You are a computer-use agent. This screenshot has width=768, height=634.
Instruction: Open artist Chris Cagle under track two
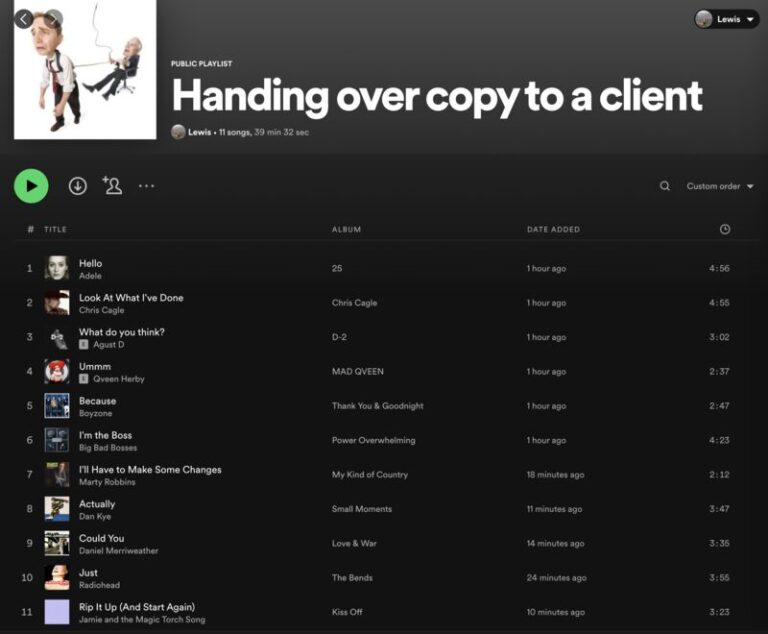click(x=101, y=310)
